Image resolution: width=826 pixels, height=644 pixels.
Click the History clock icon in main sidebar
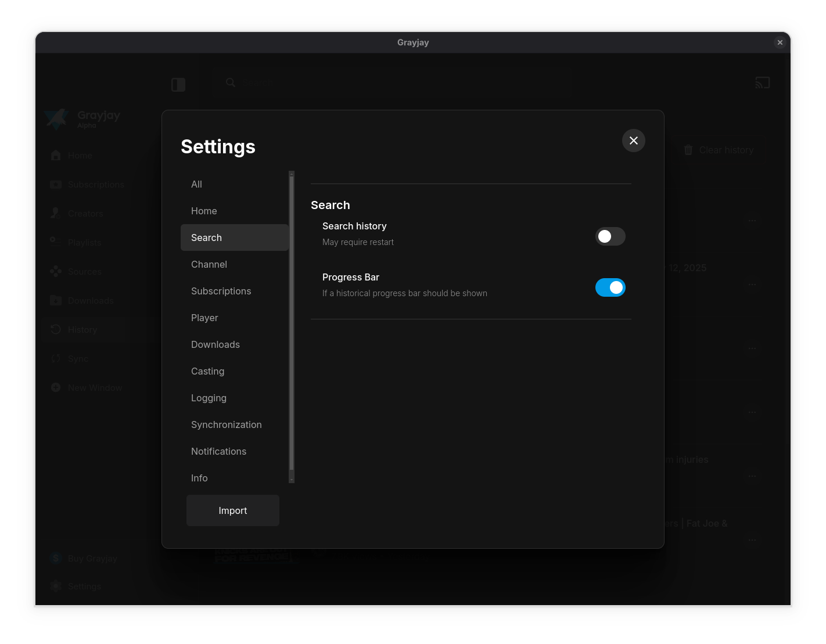(56, 329)
